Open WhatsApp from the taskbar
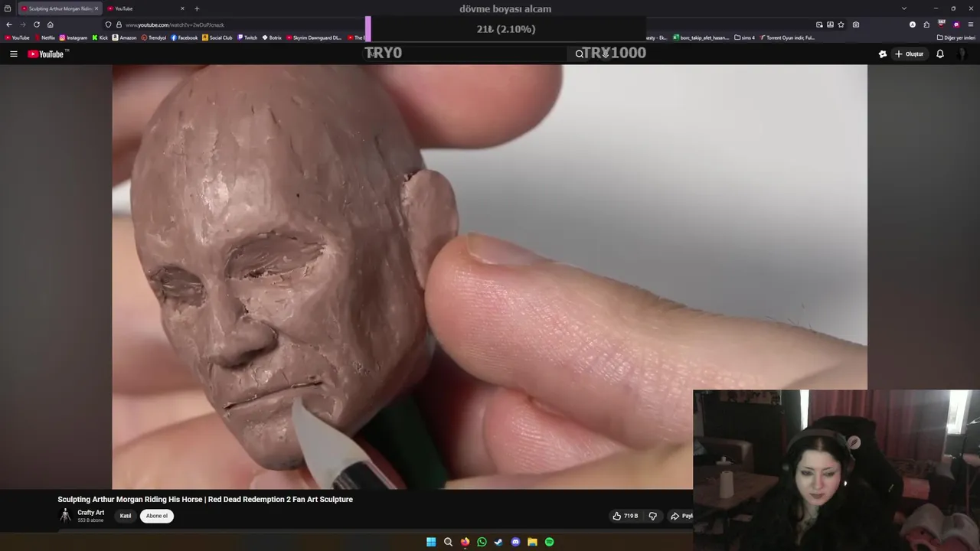Image resolution: width=980 pixels, height=551 pixels. 482,542
